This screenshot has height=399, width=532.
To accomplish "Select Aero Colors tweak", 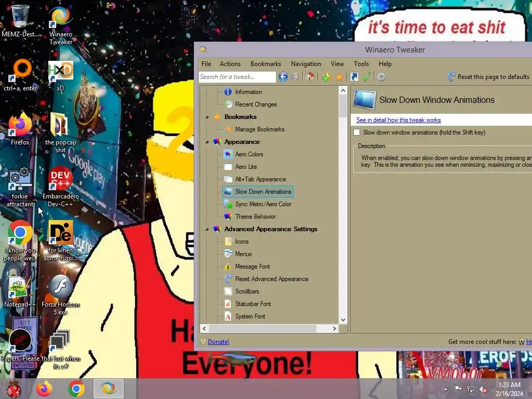I will pos(249,154).
